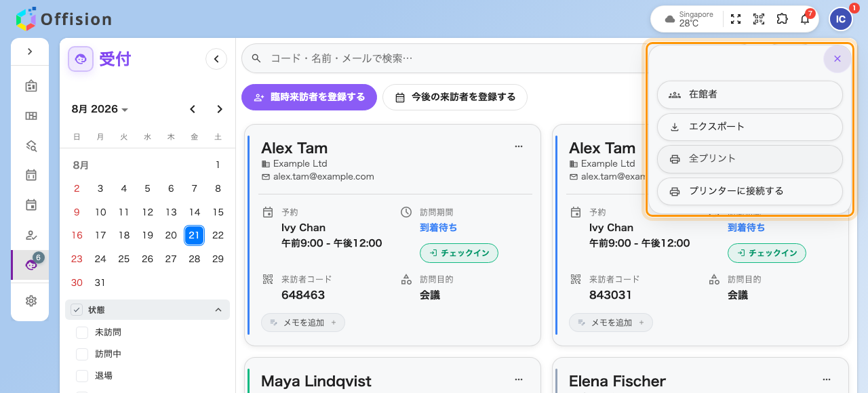Viewport: 868px width, 393px height.
Task: Go to previous month in calendar
Action: click(x=193, y=109)
